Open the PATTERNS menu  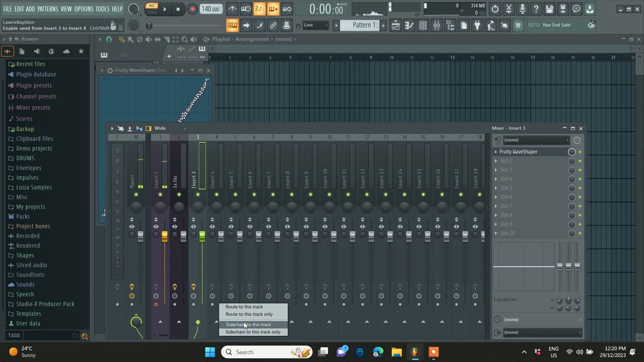[x=48, y=9]
